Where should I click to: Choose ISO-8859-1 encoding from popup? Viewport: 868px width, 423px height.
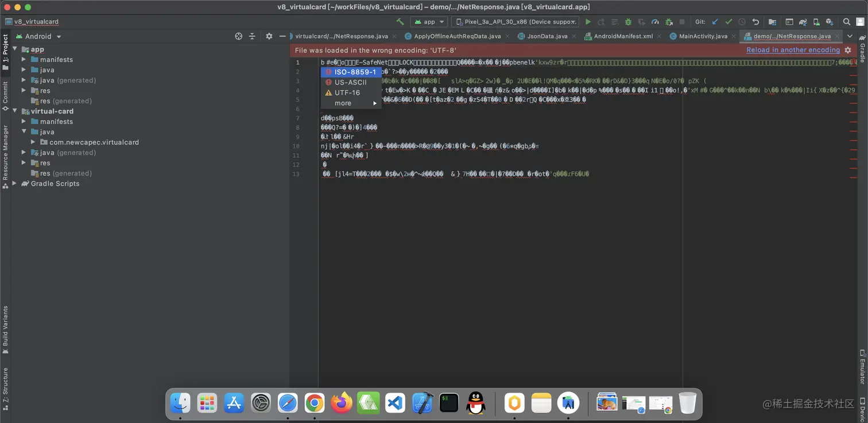point(351,72)
